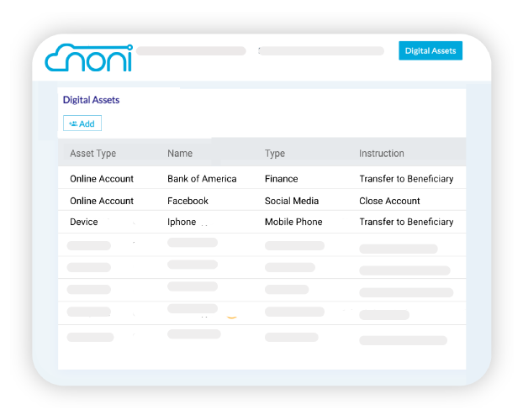Viewport: 523px width, 420px height.
Task: Click the Add button
Action: tap(82, 123)
